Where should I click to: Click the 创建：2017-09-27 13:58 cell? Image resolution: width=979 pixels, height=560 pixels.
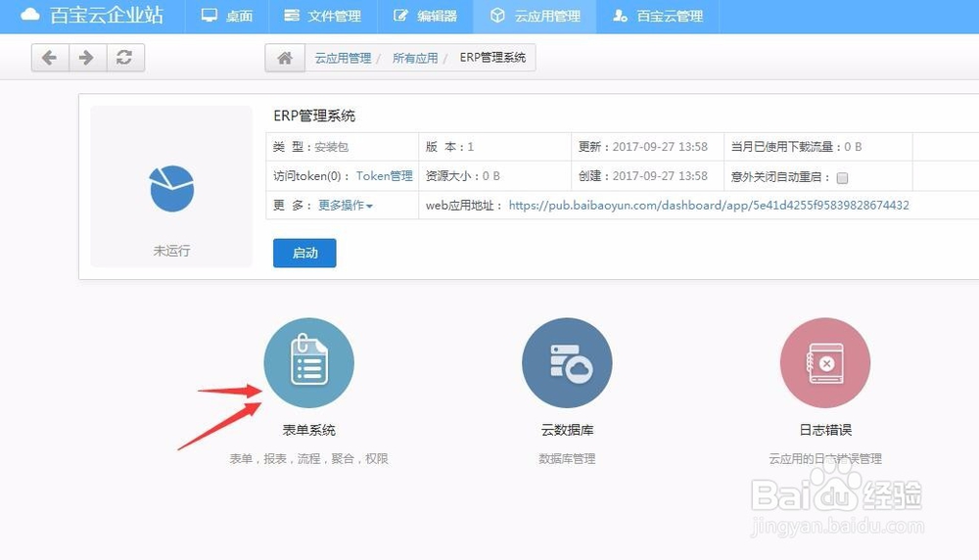click(647, 176)
